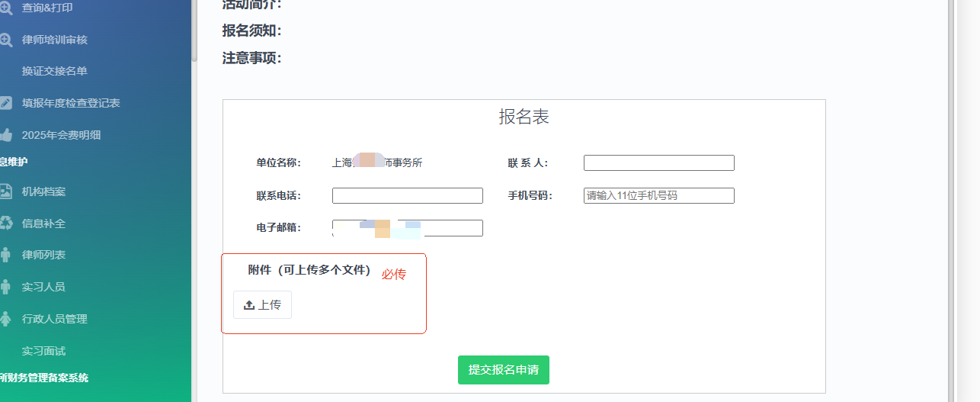
Task: Open the 换证交接名单 menu item
Action: click(x=55, y=71)
